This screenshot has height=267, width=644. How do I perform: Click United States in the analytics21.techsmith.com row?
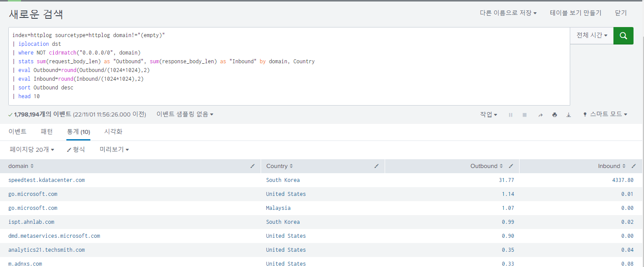point(286,250)
